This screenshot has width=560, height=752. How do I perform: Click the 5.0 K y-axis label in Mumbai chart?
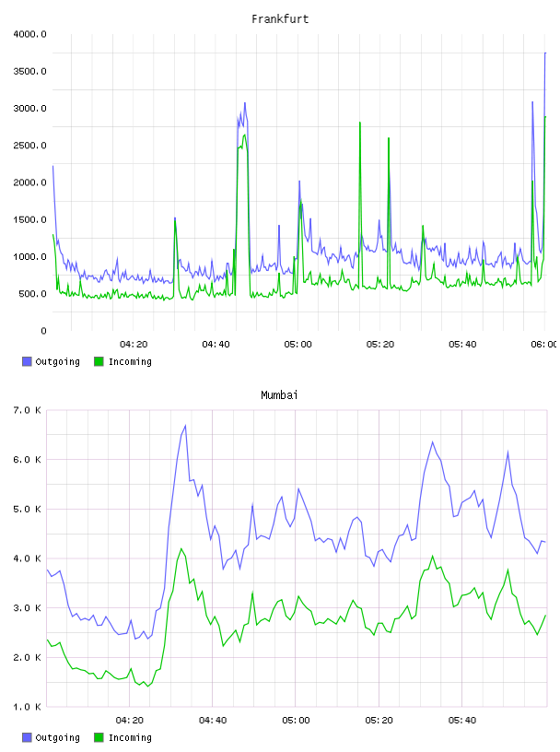(27, 510)
